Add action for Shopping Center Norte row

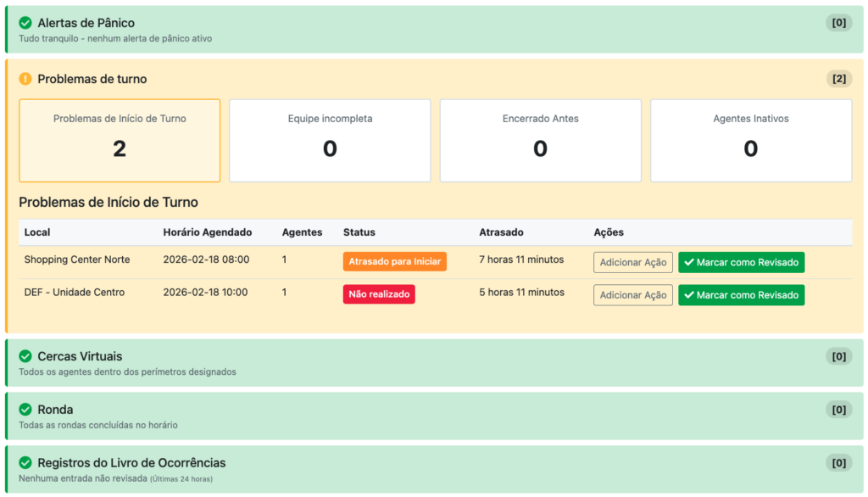(x=632, y=262)
